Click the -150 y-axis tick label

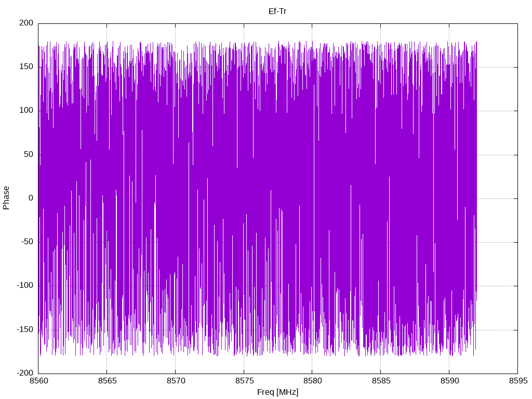[25, 329]
